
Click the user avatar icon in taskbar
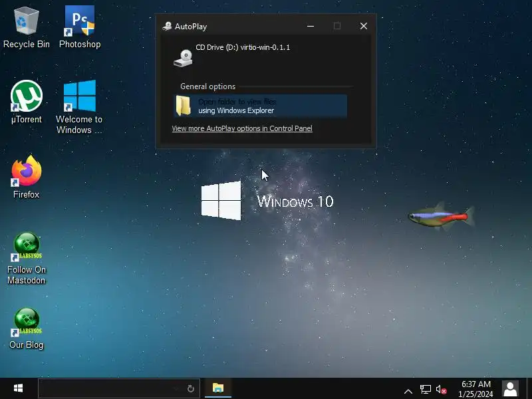click(510, 388)
